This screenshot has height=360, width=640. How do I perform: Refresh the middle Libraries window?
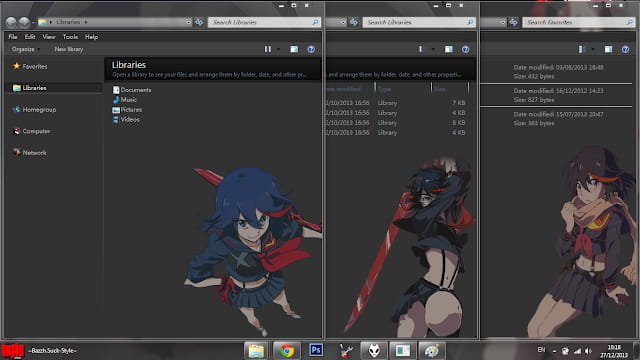[x=354, y=22]
